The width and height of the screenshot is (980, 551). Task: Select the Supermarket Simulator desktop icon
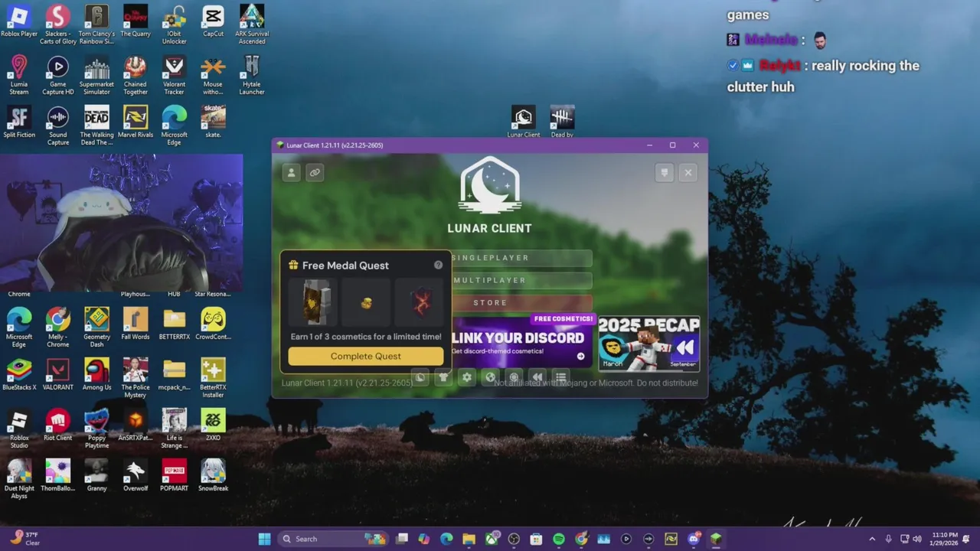(96, 75)
